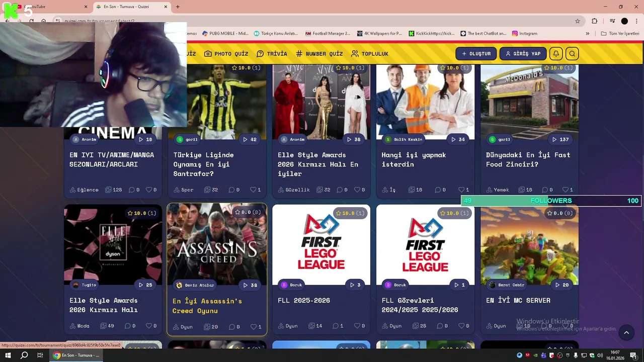
Task: Open the NUMBER QUIZ menu item
Action: pos(319,54)
